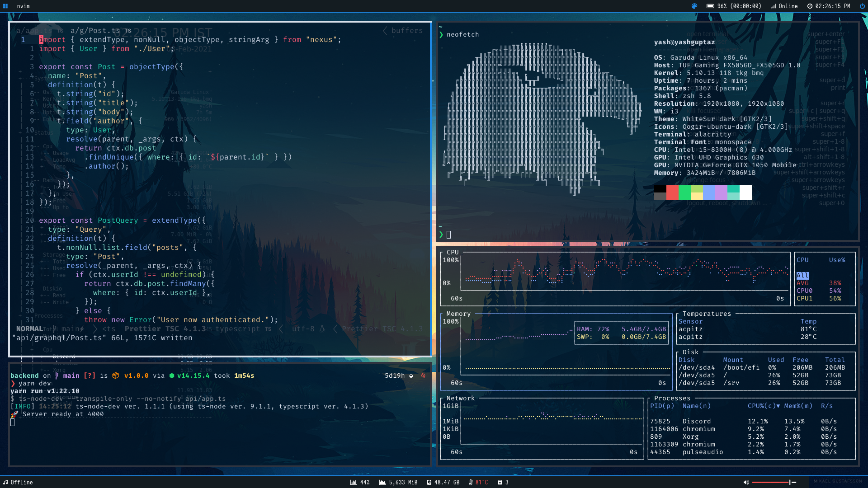Click the utf-8 encoding chevron in statusline
The image size is (868, 488).
pos(281,329)
